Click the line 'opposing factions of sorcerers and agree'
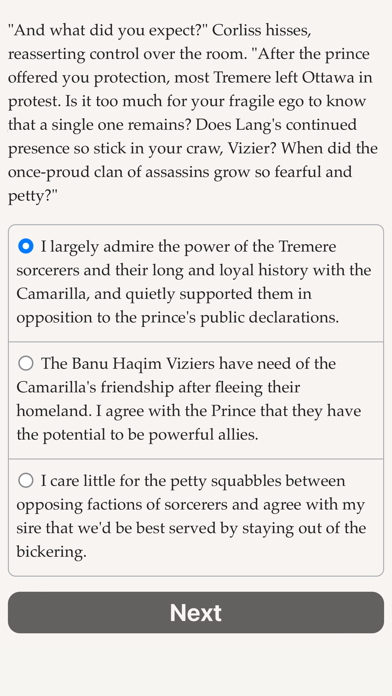392x696 pixels. point(190,505)
